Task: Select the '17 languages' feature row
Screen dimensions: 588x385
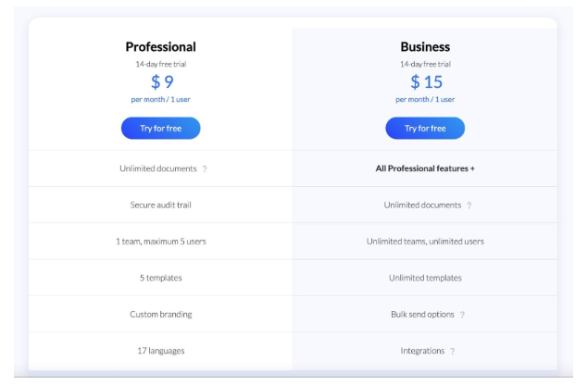Action: [x=160, y=351]
